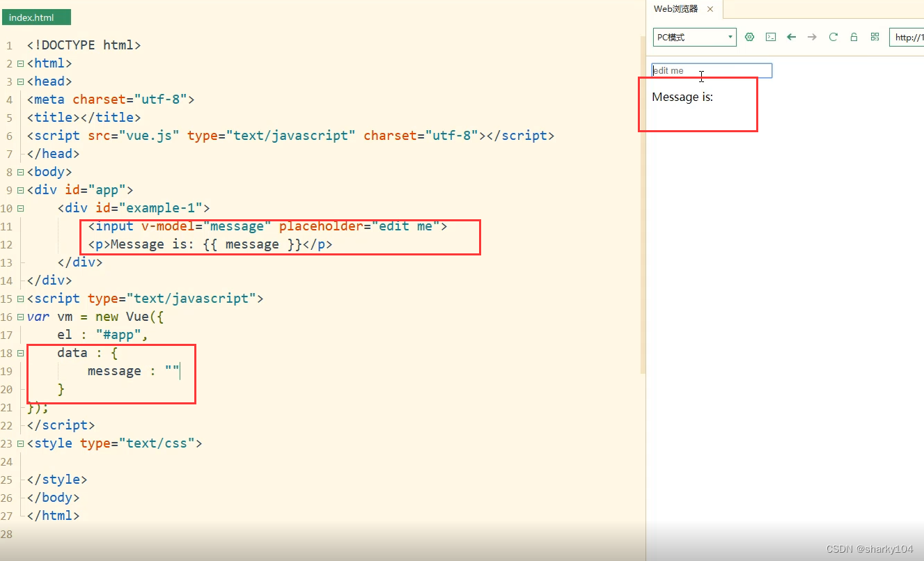Viewport: 924px width, 561px height.
Task: Click line number 19 in gutter
Action: (x=7, y=372)
